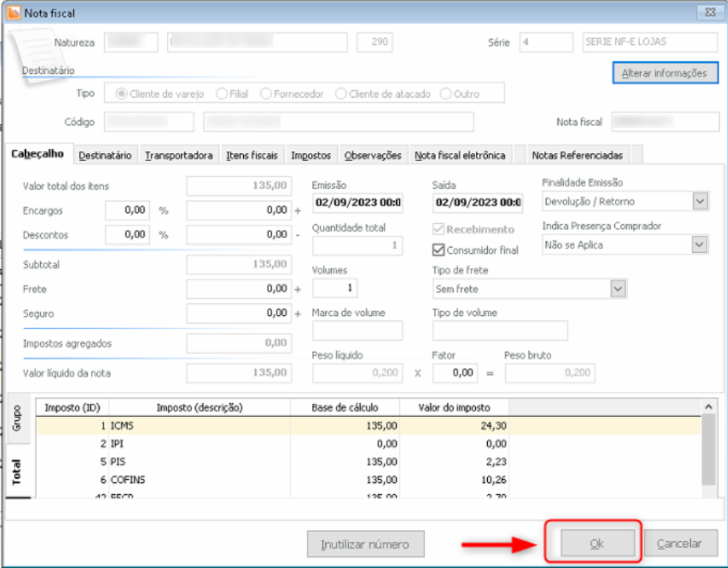The height and width of the screenshot is (568, 728).
Task: Choose the Filial destination type
Action: click(x=222, y=92)
